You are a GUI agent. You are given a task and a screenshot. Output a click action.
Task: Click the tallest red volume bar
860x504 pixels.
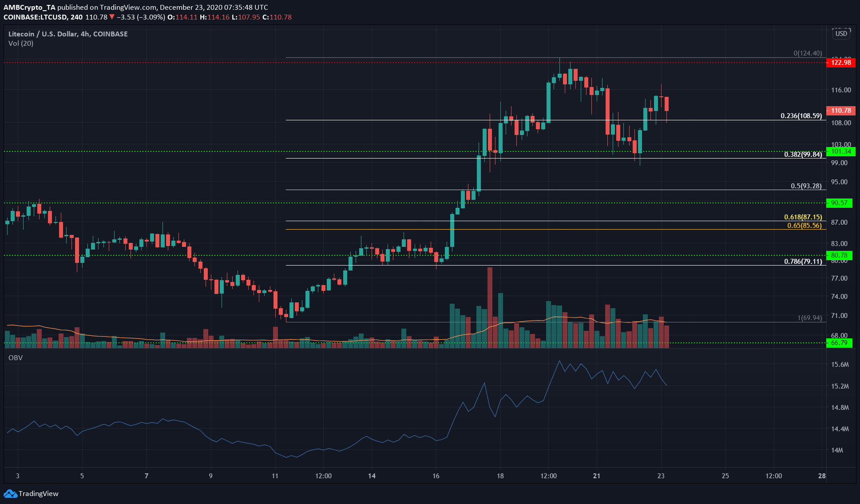[490, 307]
